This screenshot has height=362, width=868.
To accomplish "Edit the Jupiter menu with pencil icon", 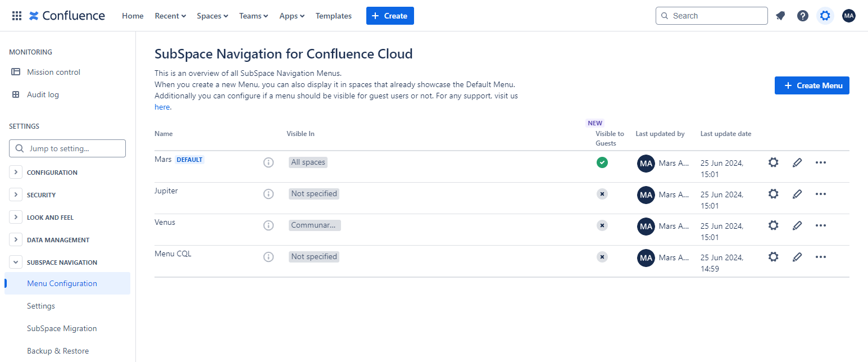I will (797, 194).
